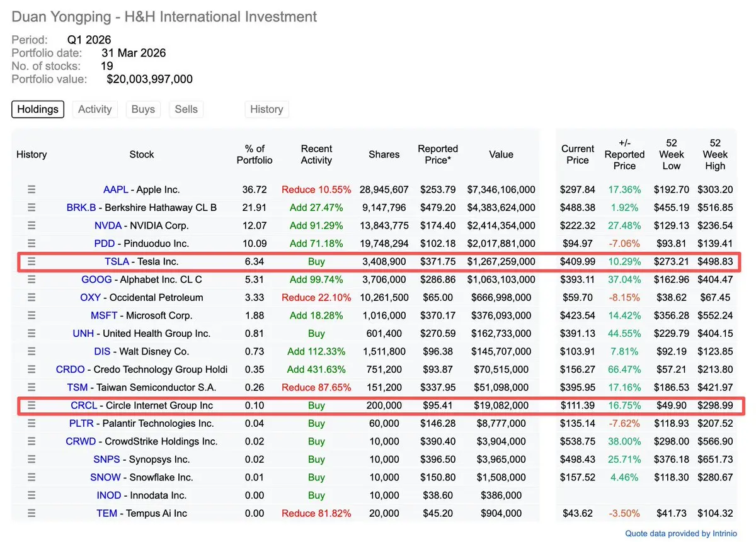Click the Stock column header
This screenshot has width=756, height=542.
coord(142,154)
